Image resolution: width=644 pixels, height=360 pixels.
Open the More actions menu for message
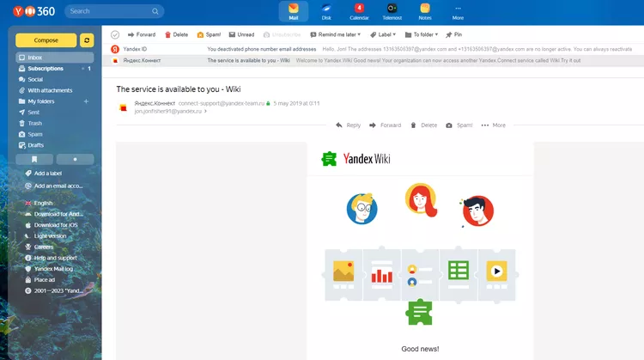[493, 125]
